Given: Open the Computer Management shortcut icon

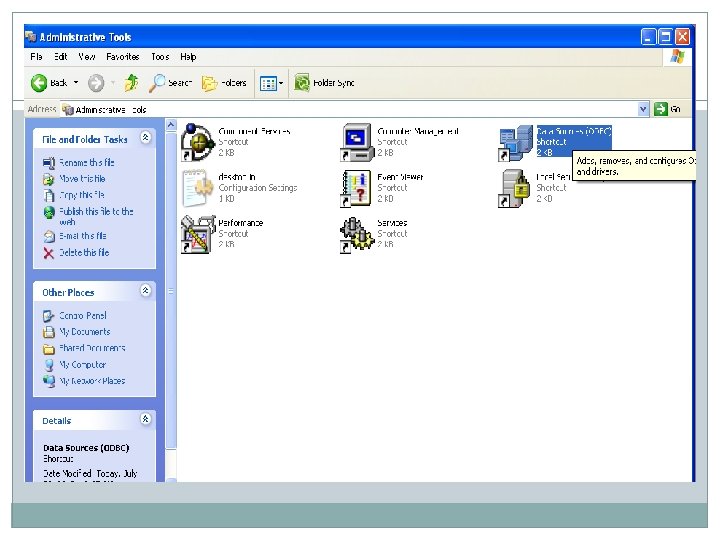Looking at the screenshot, I should 357,142.
